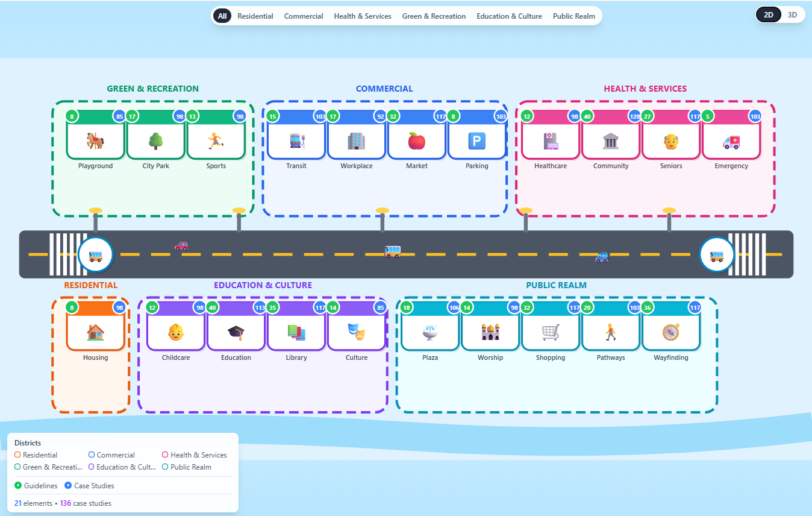Open the Education graduation cap icon
This screenshot has width=812, height=516.
point(236,332)
